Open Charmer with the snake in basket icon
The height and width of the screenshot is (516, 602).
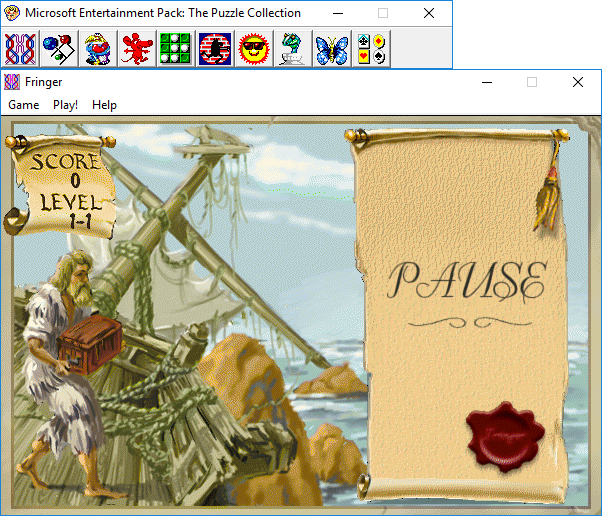click(293, 49)
